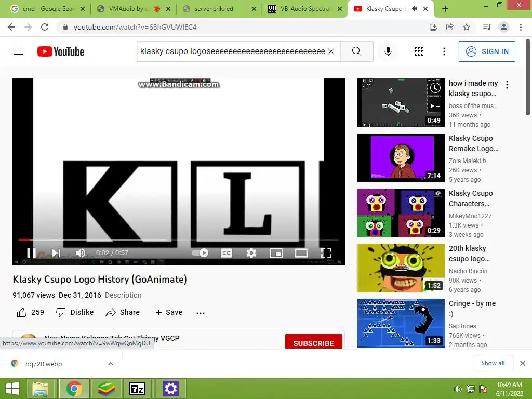Open 'how i made my klasky csupo' thumbnail
The image size is (532, 399).
coord(401,103)
